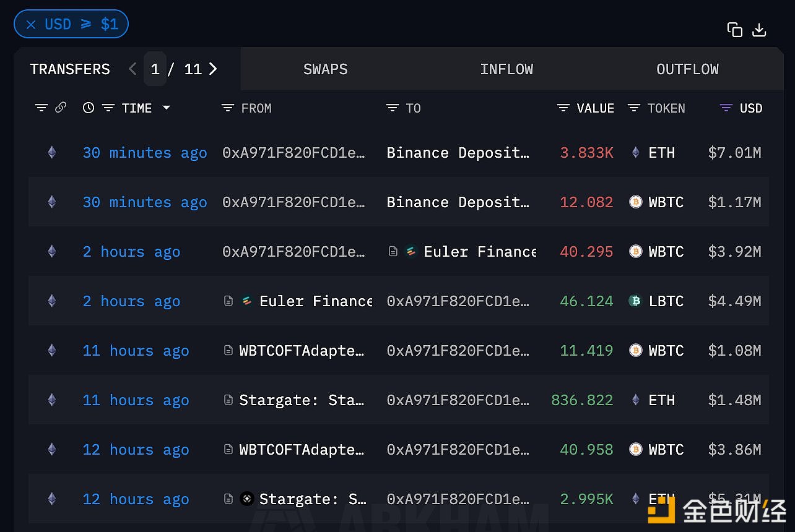Select the TRANSFERS tab
The height and width of the screenshot is (532, 795).
coord(70,69)
